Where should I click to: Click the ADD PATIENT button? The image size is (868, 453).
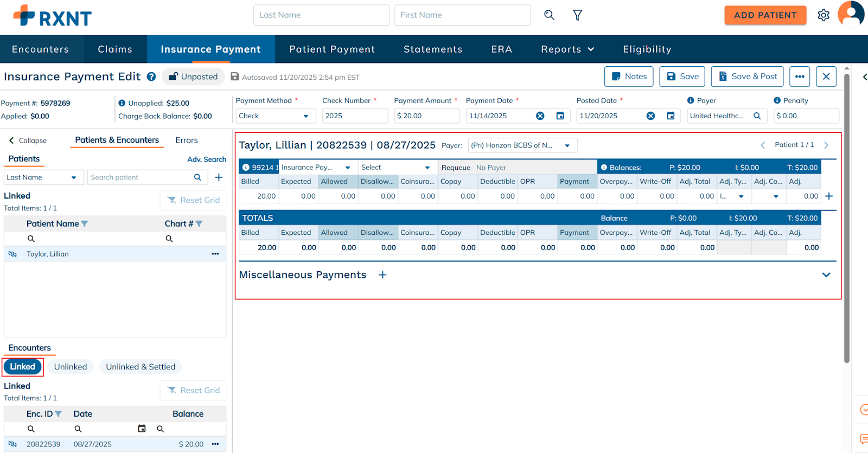tap(765, 15)
